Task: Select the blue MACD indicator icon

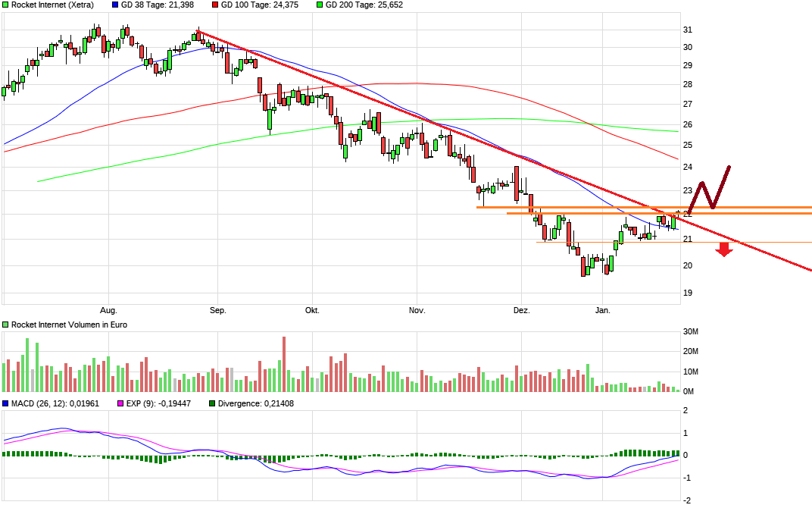Action: (5, 403)
